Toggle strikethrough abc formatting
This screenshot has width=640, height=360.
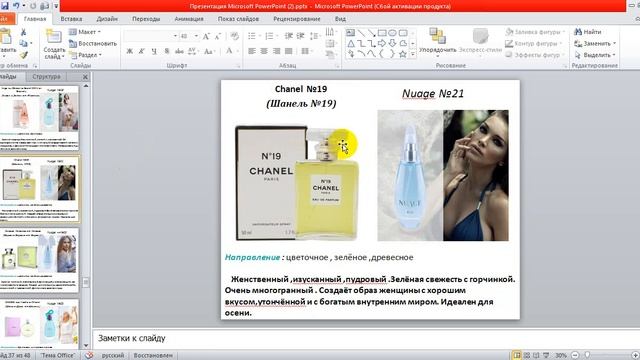click(179, 51)
